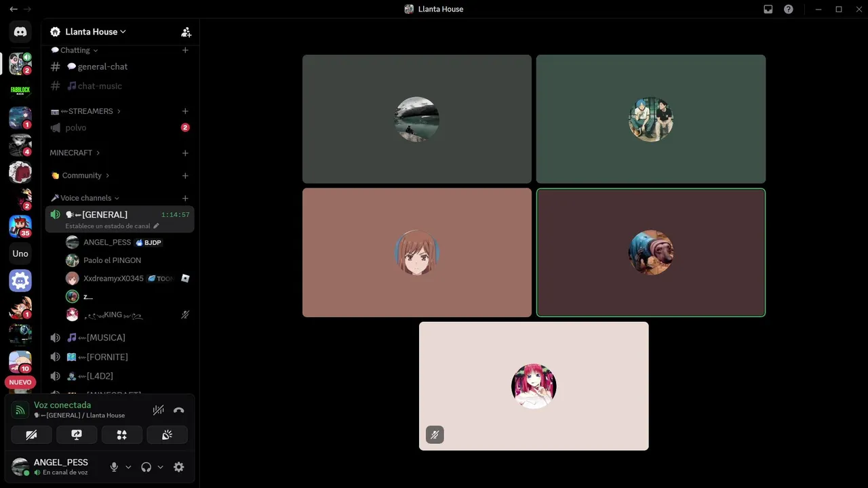Open server icon showing 4 notifications
The image size is (868, 488).
click(x=20, y=145)
